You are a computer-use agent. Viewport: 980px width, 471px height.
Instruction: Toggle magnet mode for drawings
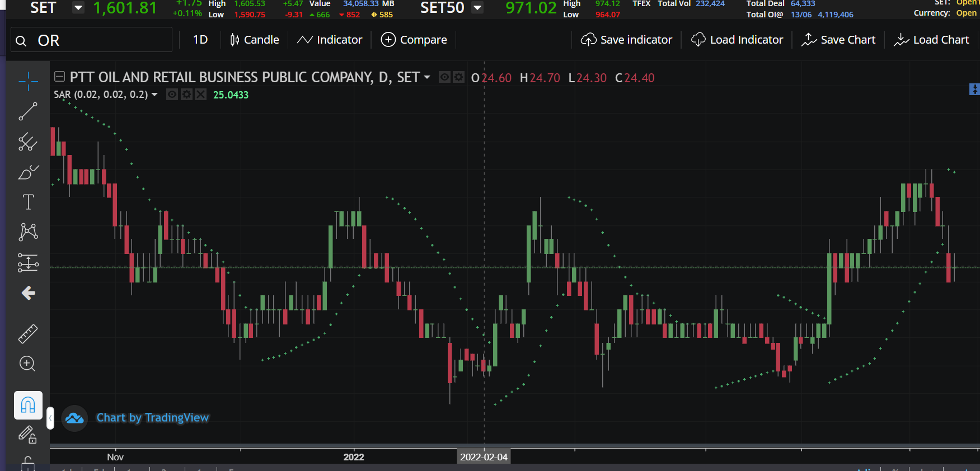click(28, 405)
